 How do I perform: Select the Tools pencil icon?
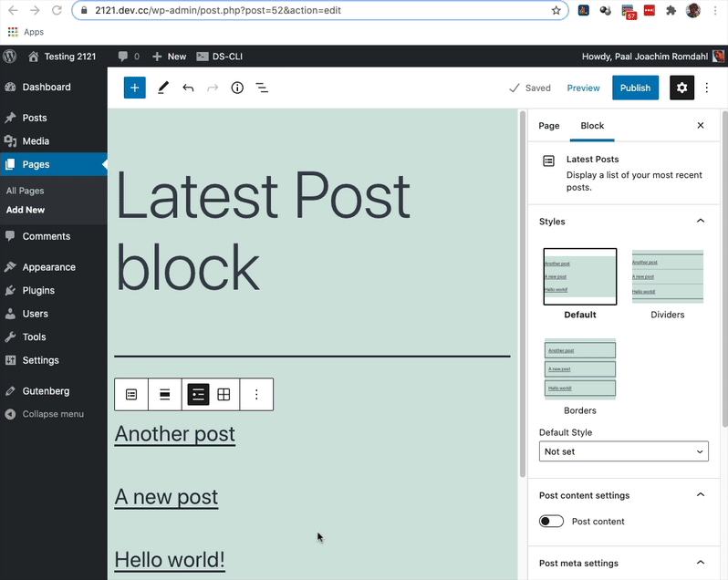[162, 88]
